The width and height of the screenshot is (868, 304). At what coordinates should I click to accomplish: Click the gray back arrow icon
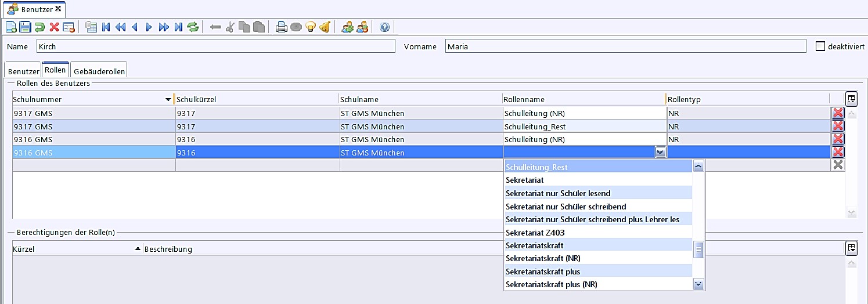coord(215,27)
